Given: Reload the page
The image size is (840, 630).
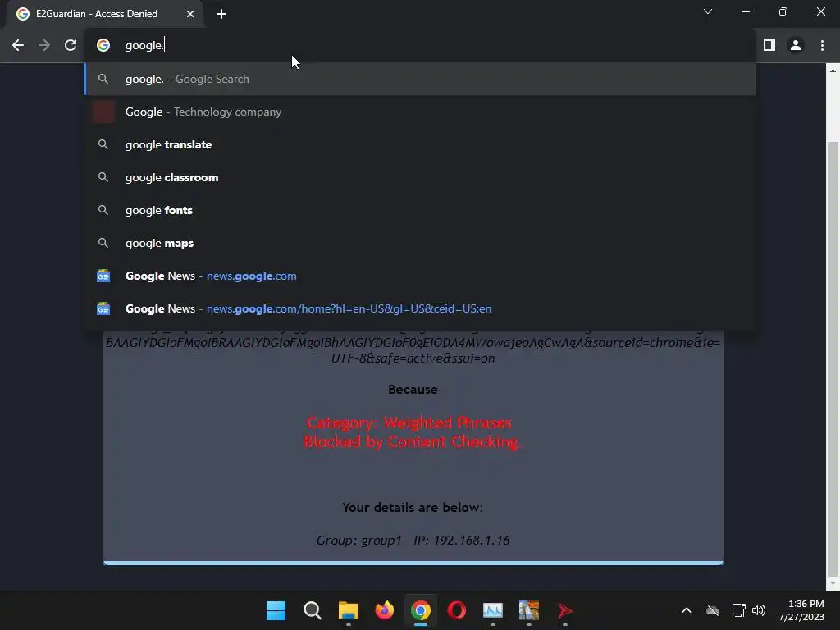Looking at the screenshot, I should pyautogui.click(x=71, y=46).
